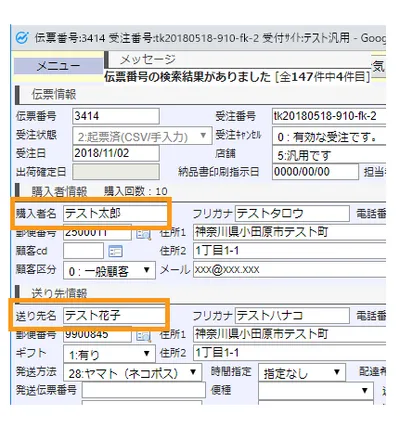This screenshot has height=429, width=400.
Task: Click recipient postal code field 9900845
Action: 97,335
